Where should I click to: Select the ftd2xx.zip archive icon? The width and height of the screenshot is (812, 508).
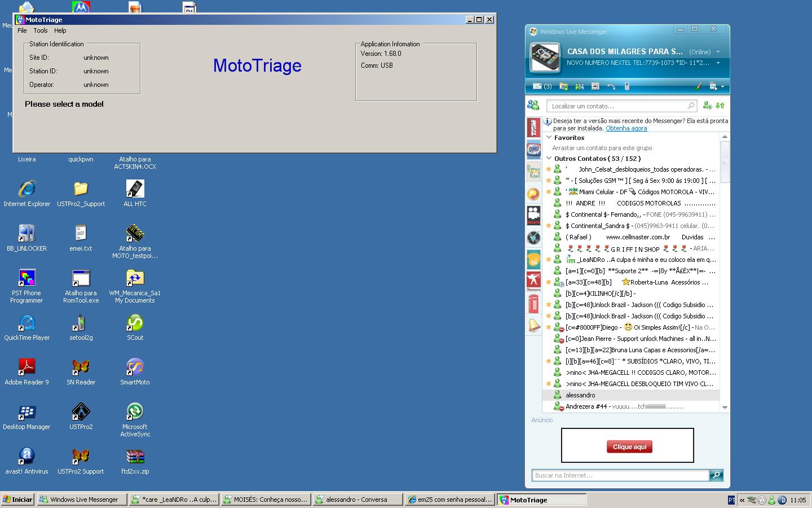click(135, 461)
